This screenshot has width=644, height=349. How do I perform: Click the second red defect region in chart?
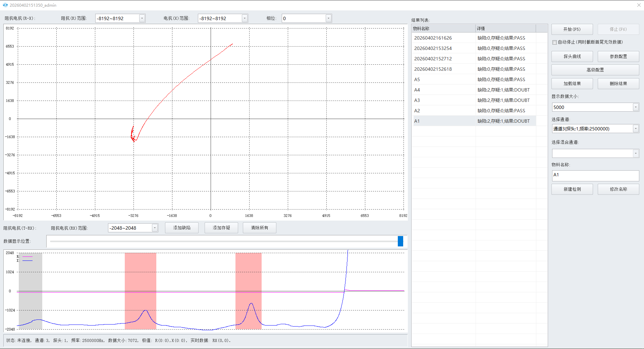click(x=249, y=291)
